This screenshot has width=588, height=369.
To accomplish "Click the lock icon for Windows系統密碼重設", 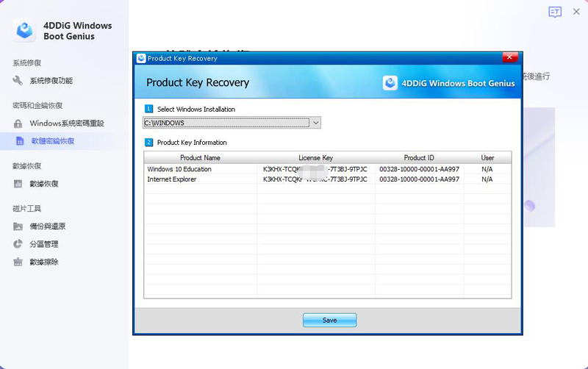I will pyautogui.click(x=18, y=123).
